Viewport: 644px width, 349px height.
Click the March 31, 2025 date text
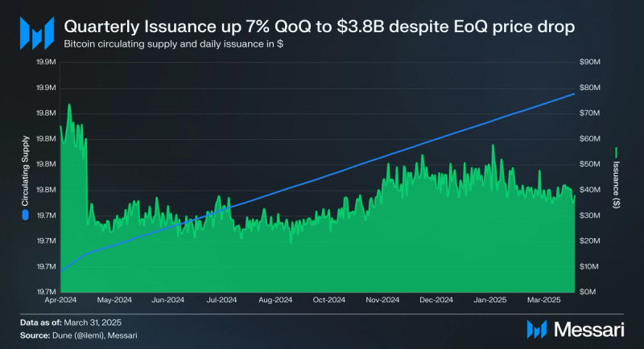click(93, 322)
